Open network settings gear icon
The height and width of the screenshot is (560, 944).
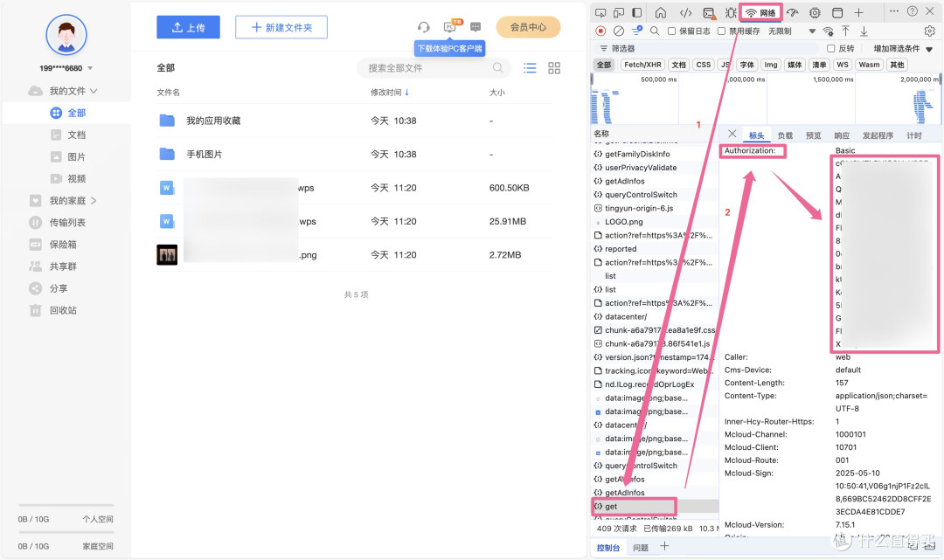929,31
